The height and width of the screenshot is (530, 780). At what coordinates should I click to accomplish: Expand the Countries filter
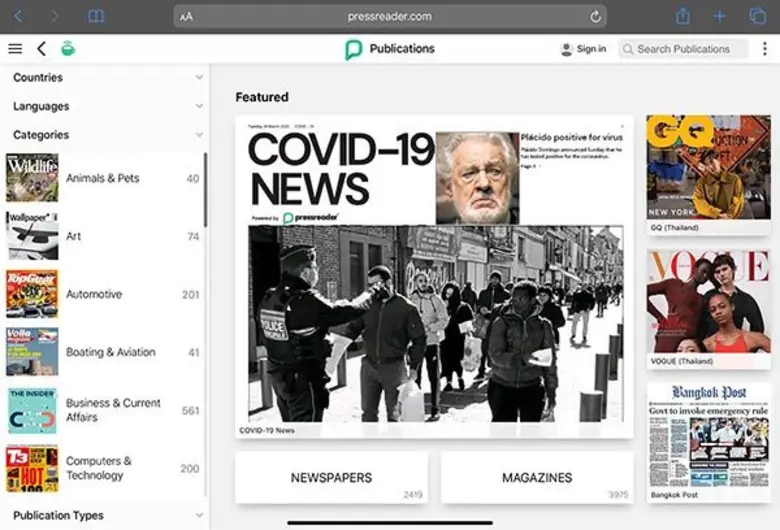(x=105, y=77)
